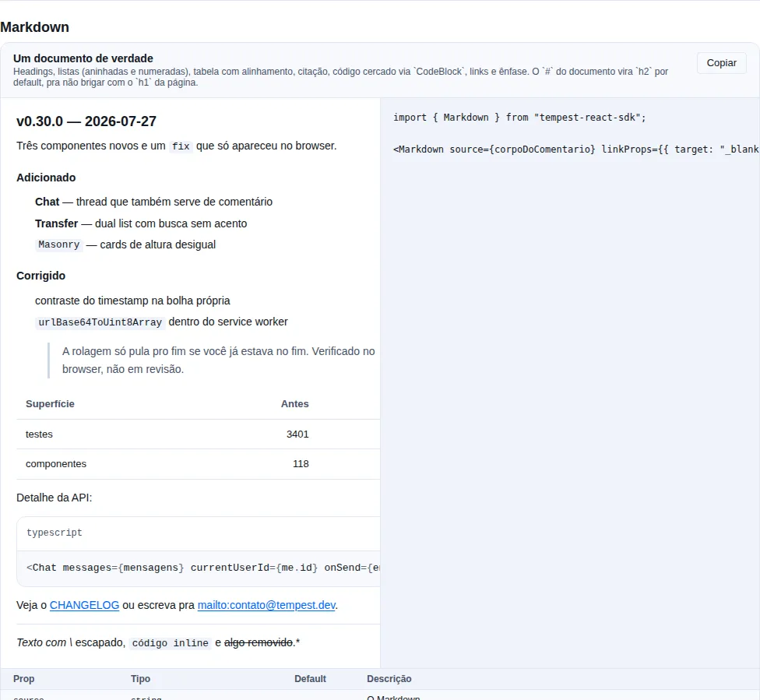Click the Tipo column header

[x=141, y=679]
